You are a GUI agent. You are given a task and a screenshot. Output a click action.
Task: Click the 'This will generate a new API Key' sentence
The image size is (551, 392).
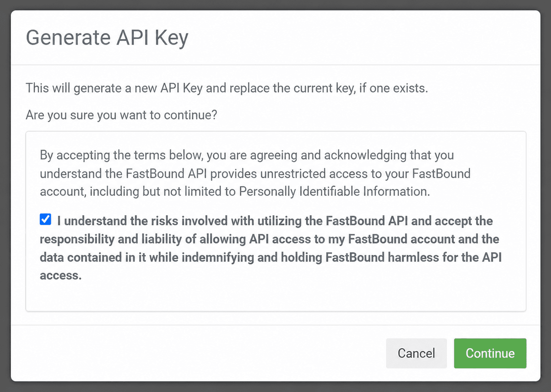click(227, 88)
